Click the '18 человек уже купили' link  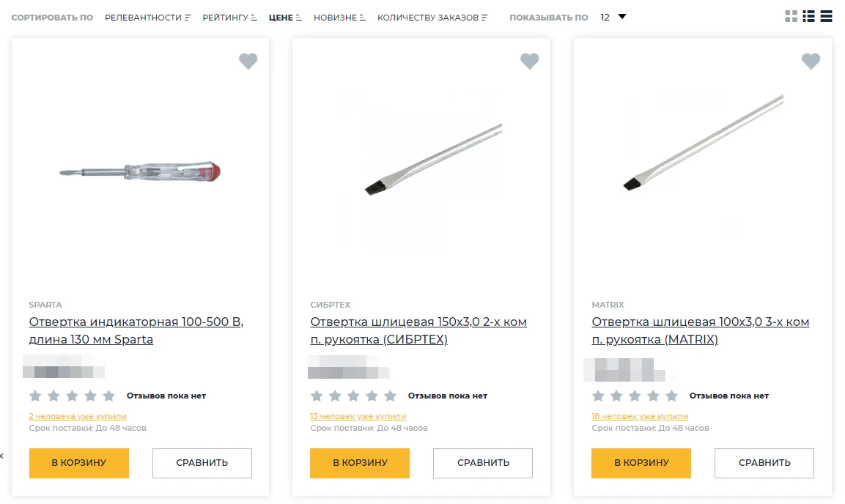click(x=640, y=416)
